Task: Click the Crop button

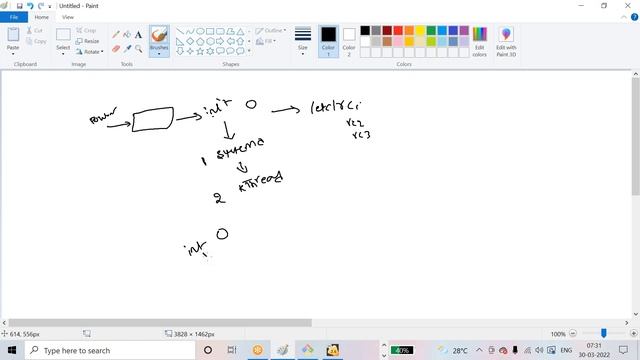Action: point(86,31)
